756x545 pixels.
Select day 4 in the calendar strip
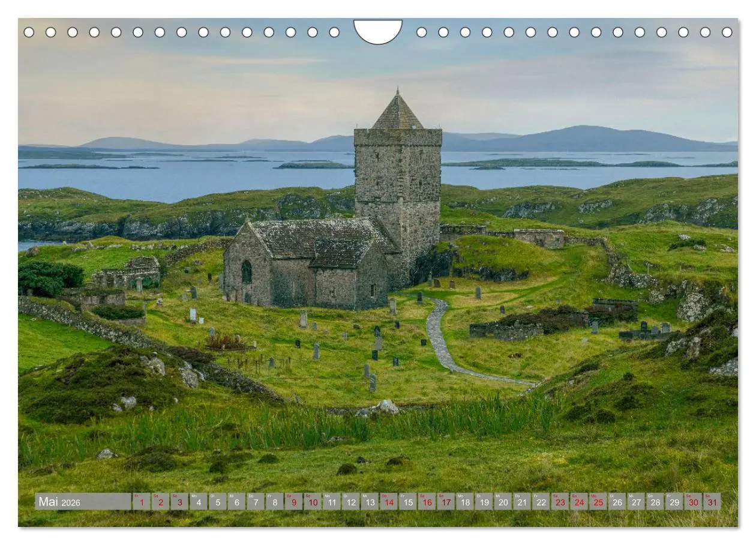[x=198, y=502]
